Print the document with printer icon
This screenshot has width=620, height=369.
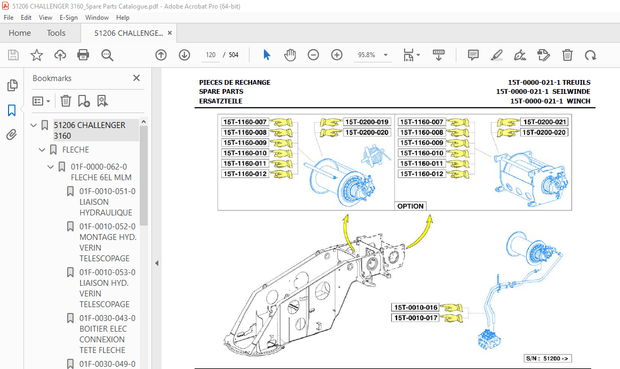click(83, 55)
